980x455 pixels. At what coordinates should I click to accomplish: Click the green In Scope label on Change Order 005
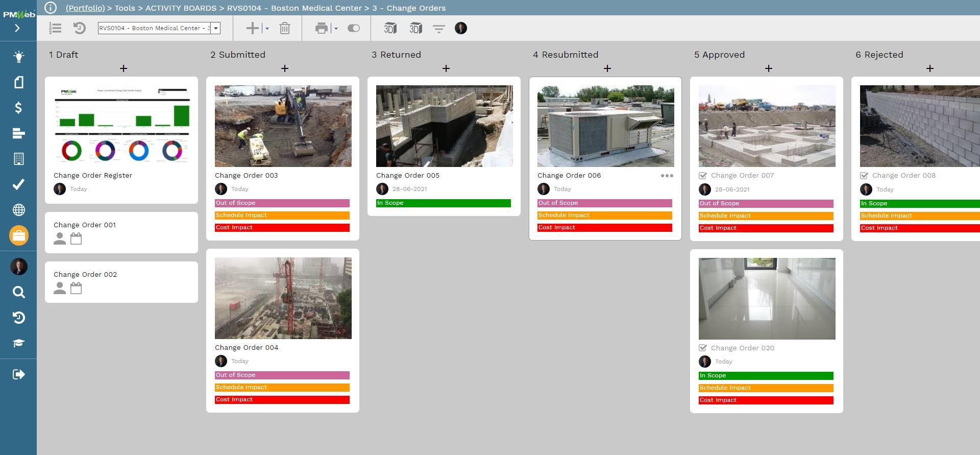443,203
